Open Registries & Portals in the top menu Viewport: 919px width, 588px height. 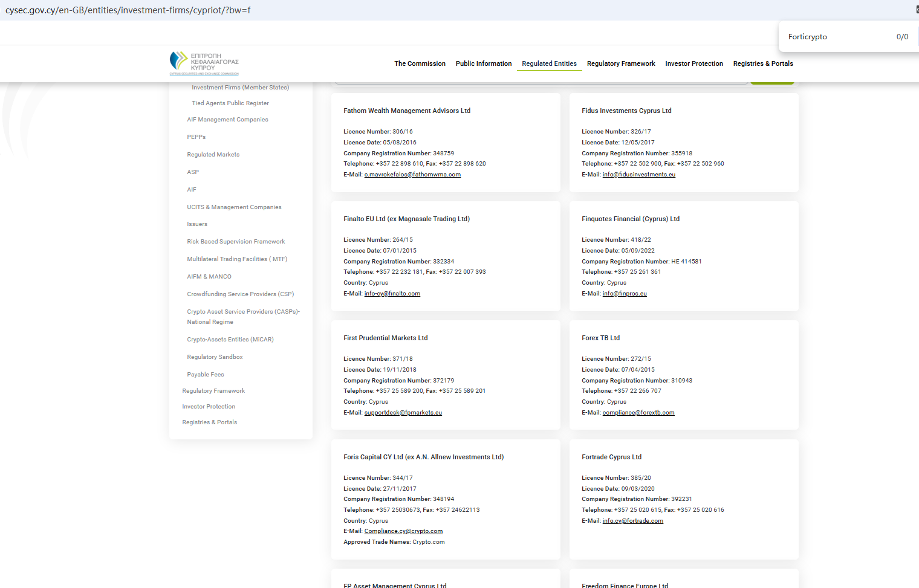click(762, 63)
